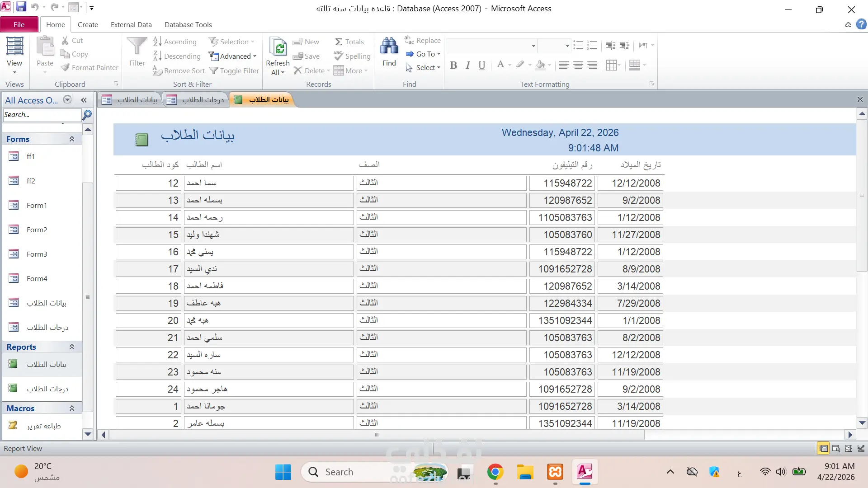This screenshot has width=868, height=488.
Task: Open File Explorer from taskbar
Action: click(x=525, y=472)
